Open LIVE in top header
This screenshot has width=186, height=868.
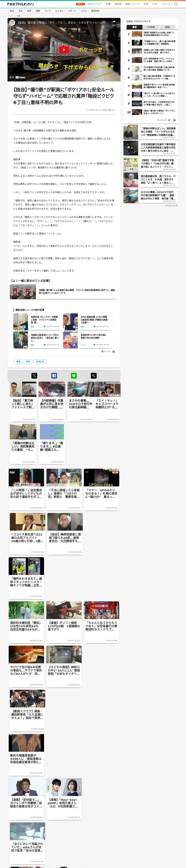(x=155, y=4)
